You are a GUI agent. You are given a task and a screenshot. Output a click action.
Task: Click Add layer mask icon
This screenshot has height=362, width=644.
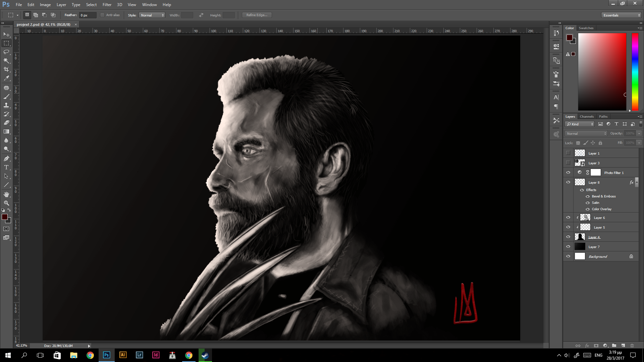point(596,346)
